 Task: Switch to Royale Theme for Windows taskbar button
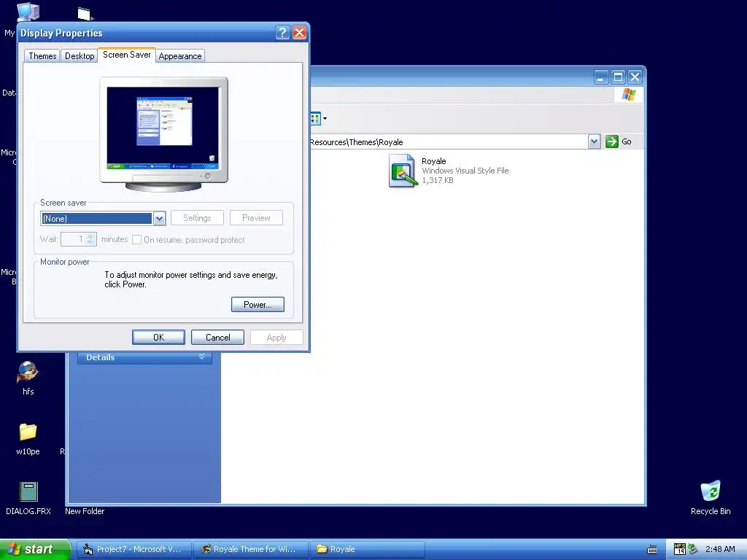point(251,549)
